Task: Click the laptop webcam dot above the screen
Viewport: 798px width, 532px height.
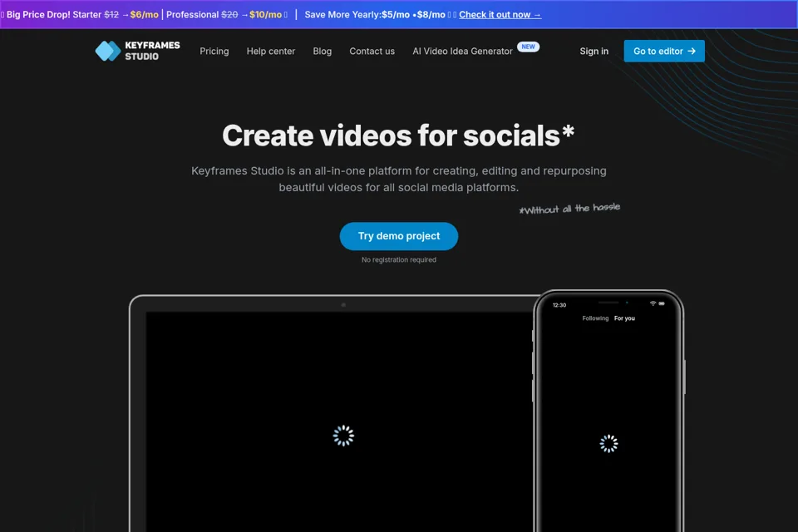Action: coord(343,305)
